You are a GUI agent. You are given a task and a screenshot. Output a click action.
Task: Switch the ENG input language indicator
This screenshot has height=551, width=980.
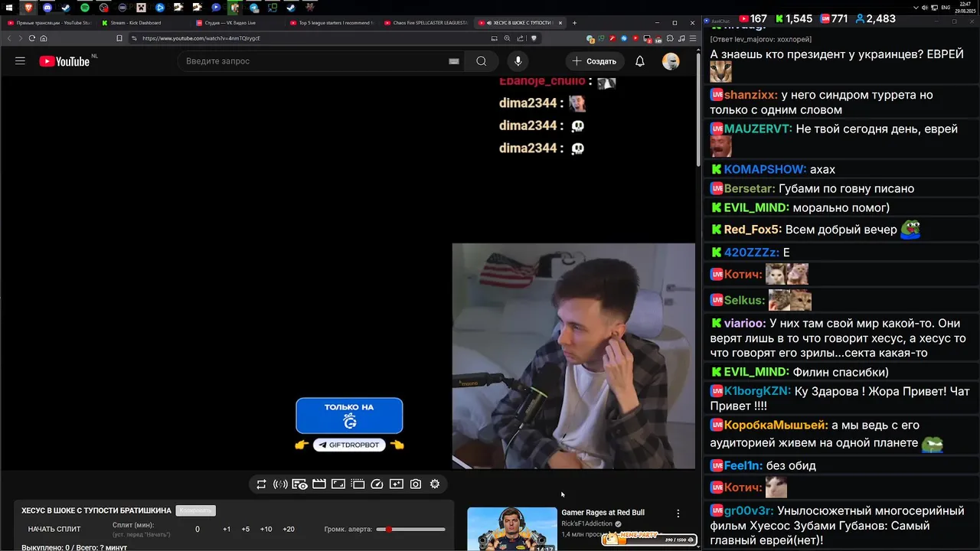coord(946,8)
